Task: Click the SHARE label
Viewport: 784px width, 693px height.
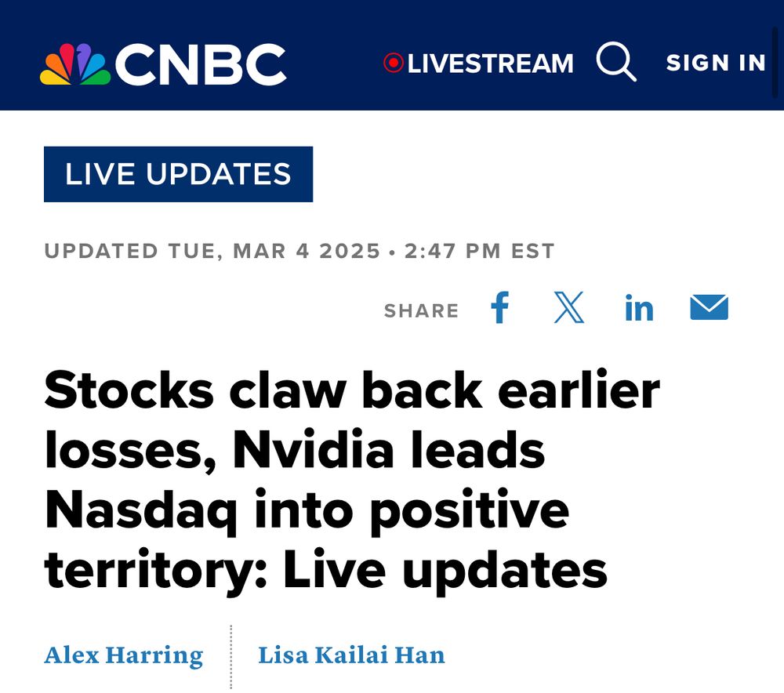Action: pyautogui.click(x=422, y=310)
